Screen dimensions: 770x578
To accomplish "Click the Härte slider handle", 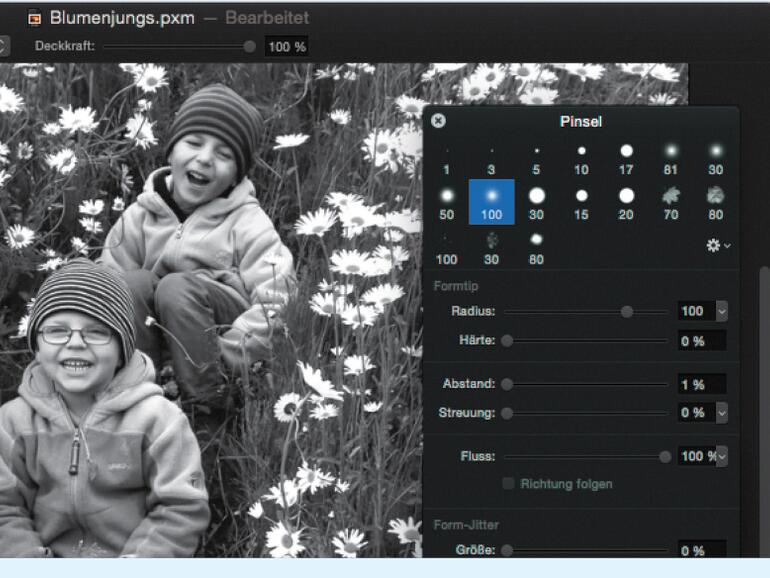I will coord(507,340).
